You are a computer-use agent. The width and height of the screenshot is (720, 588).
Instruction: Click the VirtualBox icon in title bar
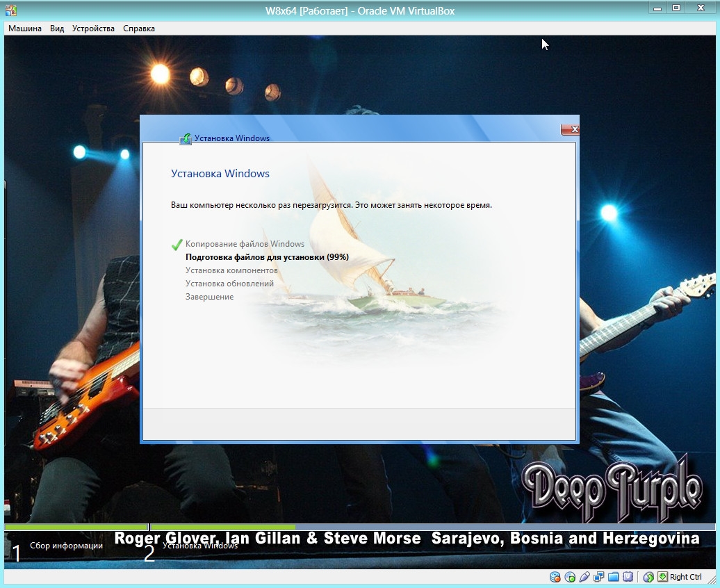pyautogui.click(x=11, y=10)
